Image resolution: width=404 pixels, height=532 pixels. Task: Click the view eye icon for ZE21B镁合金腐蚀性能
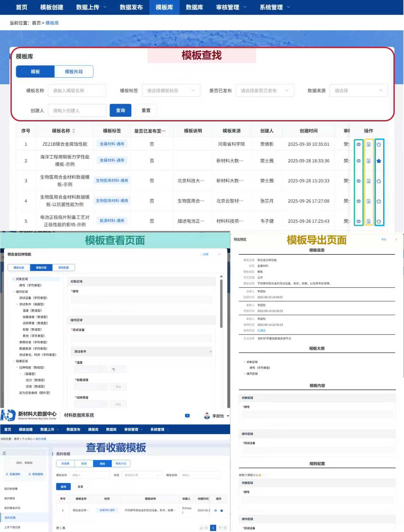pos(359,144)
